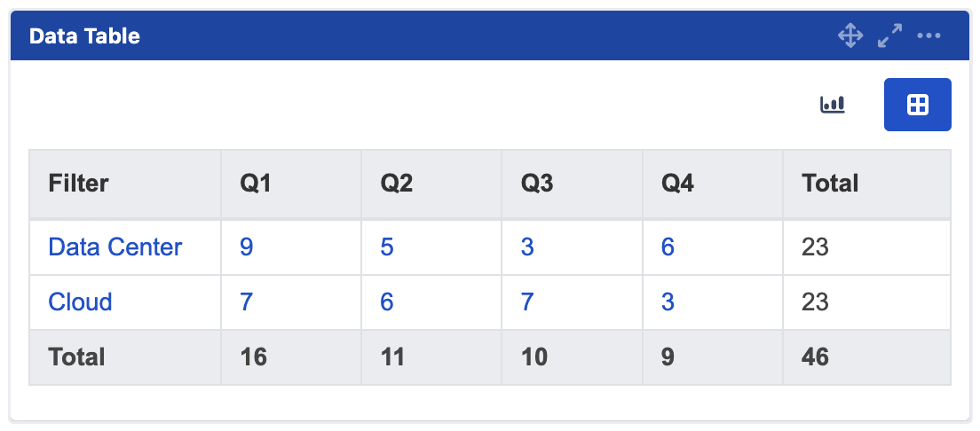Click Cloud Q2 value 6
The width and height of the screenshot is (980, 431).
(387, 302)
